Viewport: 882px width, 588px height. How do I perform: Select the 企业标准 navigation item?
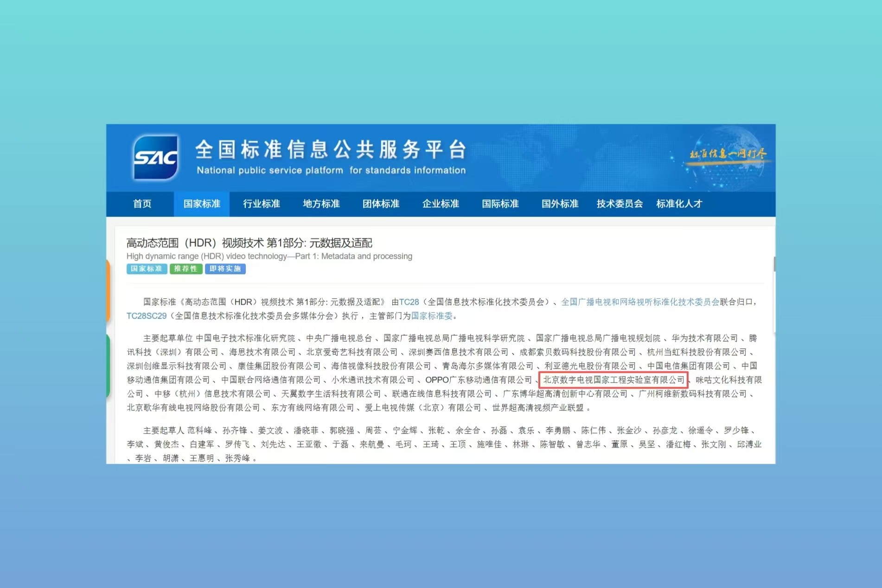click(x=441, y=204)
